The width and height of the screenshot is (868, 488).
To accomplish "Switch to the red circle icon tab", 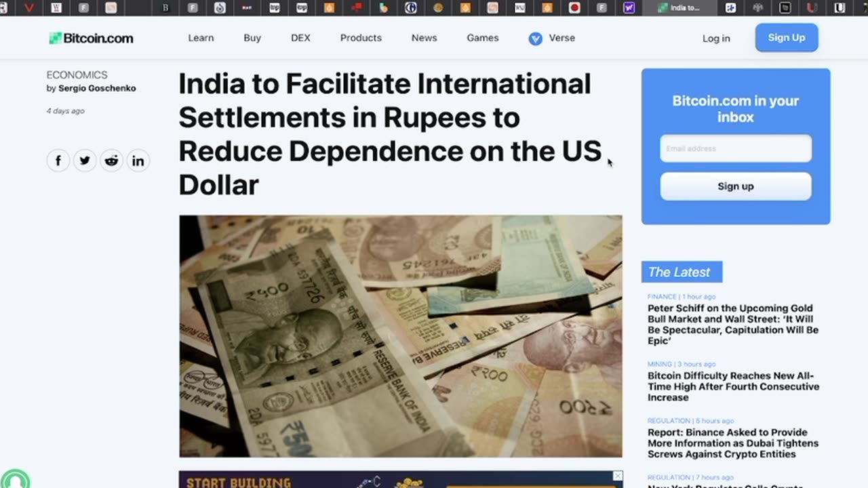I will pos(574,8).
